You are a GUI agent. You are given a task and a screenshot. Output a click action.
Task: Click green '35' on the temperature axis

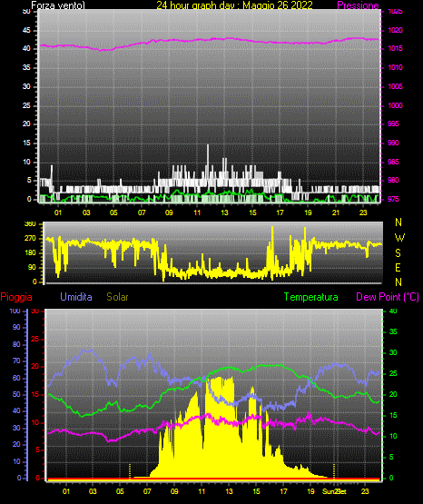(x=393, y=331)
